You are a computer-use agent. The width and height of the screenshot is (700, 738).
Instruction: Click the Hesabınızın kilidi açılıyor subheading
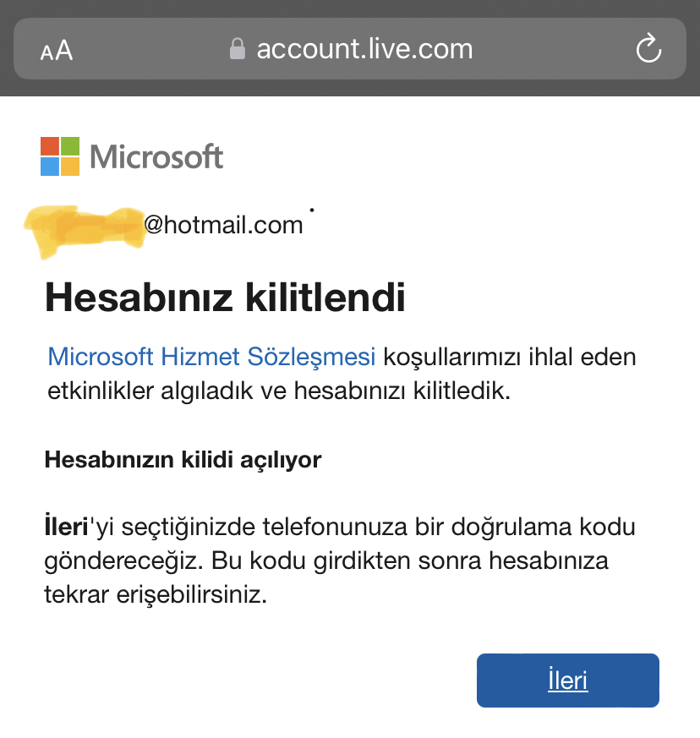click(183, 460)
